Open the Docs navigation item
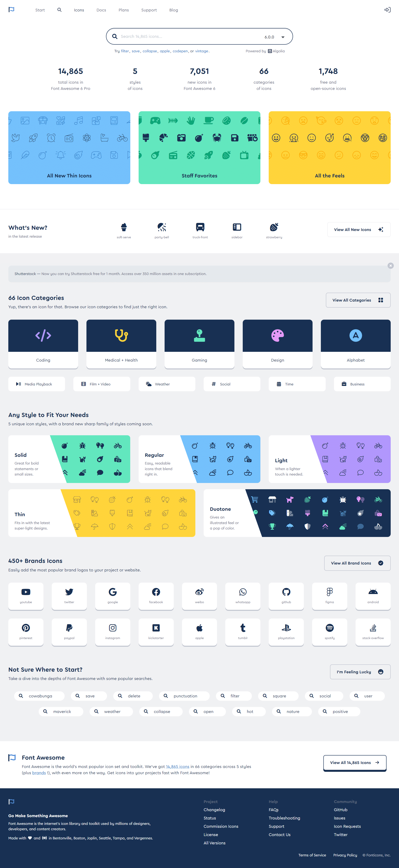This screenshot has height=868, width=399. click(x=101, y=10)
